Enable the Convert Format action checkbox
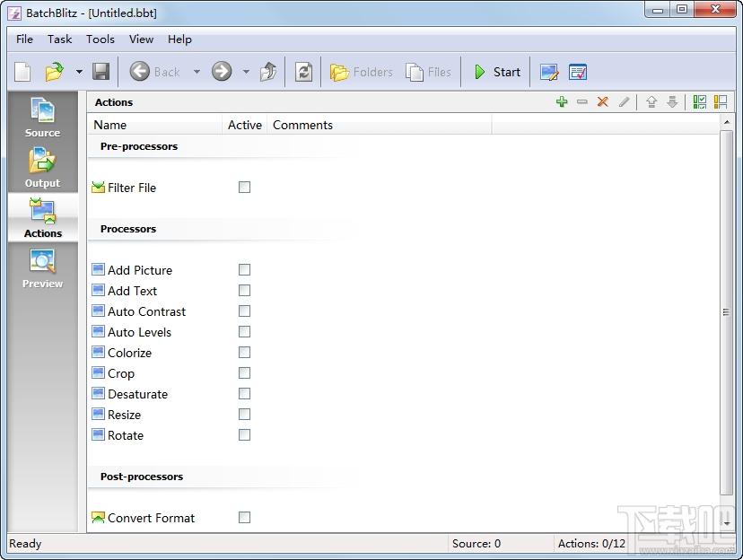743x560 pixels. pyautogui.click(x=244, y=517)
